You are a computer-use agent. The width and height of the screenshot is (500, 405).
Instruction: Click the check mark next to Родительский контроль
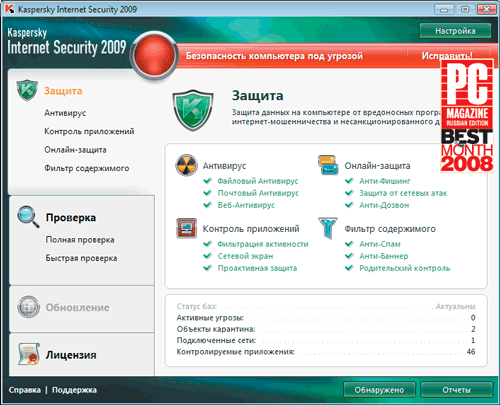coord(349,268)
